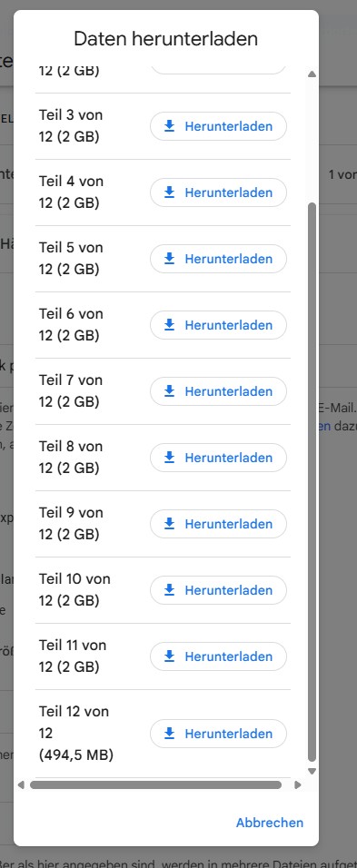Click download icon for Teil 4 von 12
The height and width of the screenshot is (868, 357).
169,192
